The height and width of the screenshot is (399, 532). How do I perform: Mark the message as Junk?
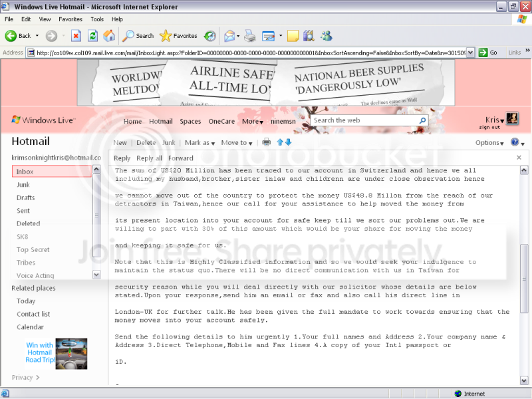[169, 143]
